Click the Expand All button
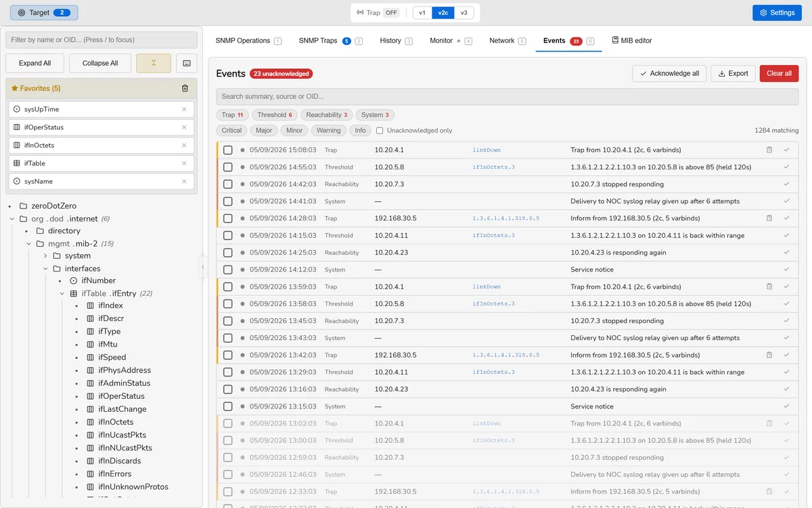This screenshot has height=508, width=812. [35, 63]
